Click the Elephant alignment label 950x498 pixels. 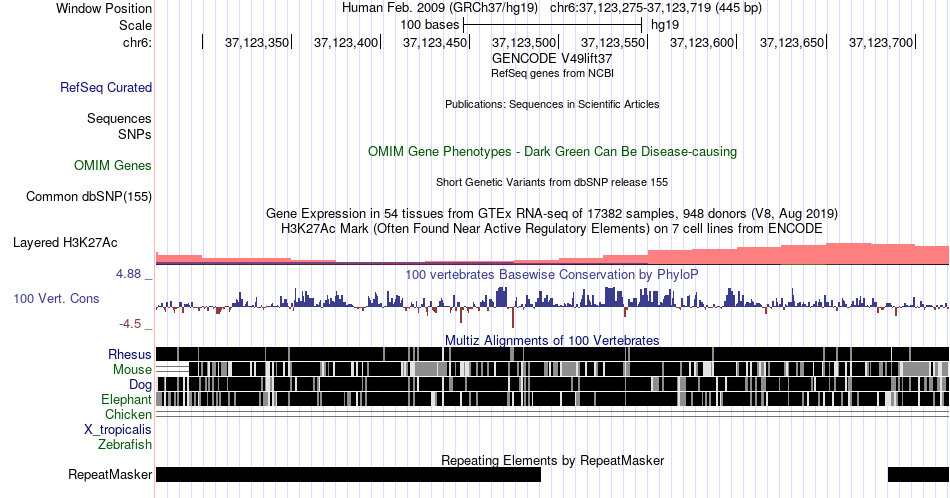(x=126, y=400)
